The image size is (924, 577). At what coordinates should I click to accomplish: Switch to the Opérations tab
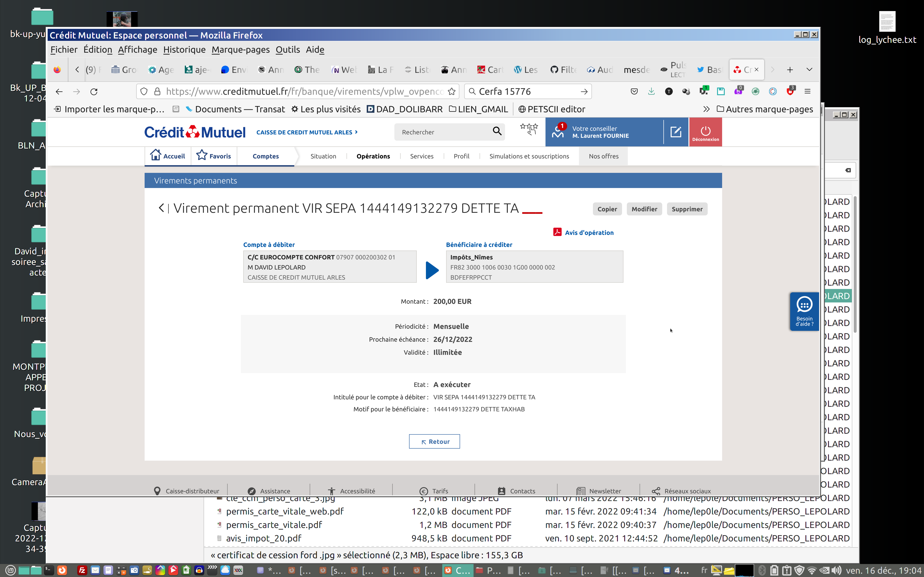click(373, 156)
